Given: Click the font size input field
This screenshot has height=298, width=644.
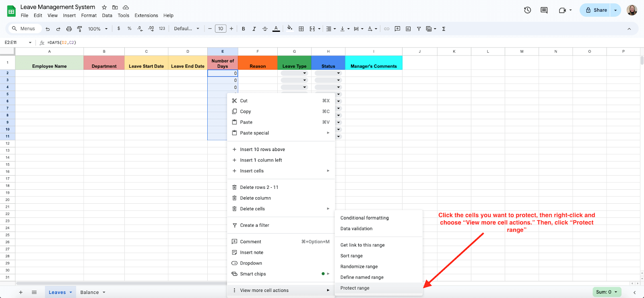Looking at the screenshot, I should pos(221,29).
